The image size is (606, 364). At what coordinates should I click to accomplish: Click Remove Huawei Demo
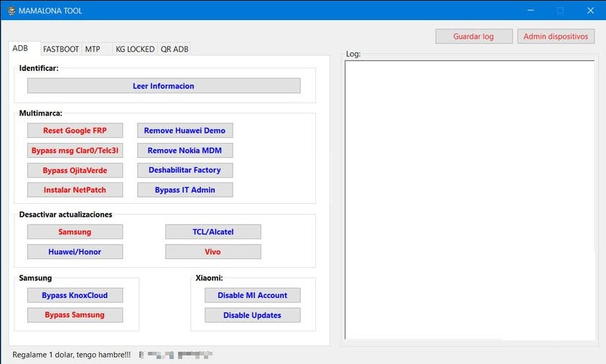185,131
